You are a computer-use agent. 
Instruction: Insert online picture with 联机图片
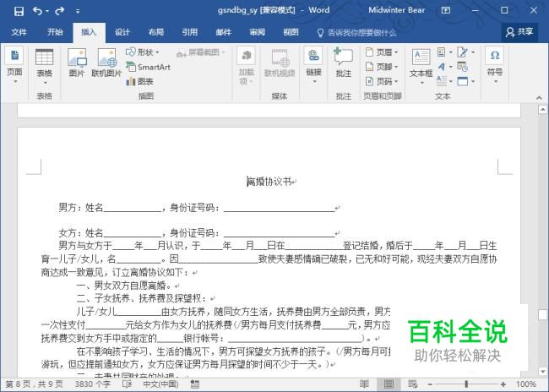[106, 63]
